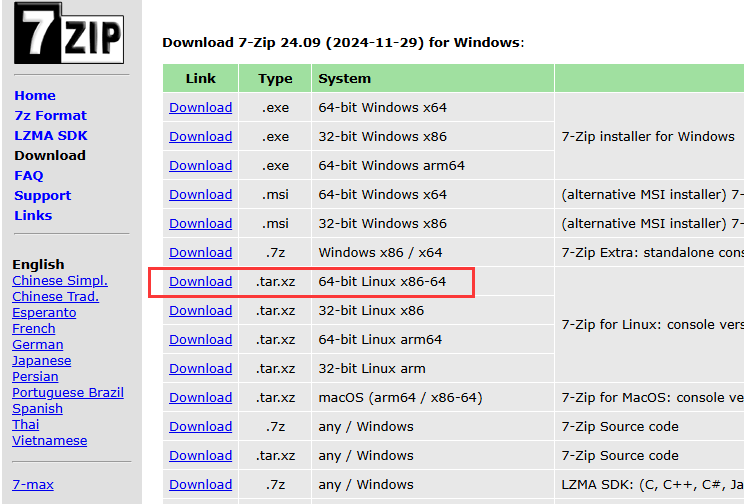Download .7z 7-Zip Source code
This screenshot has width=744, height=504.
(201, 426)
